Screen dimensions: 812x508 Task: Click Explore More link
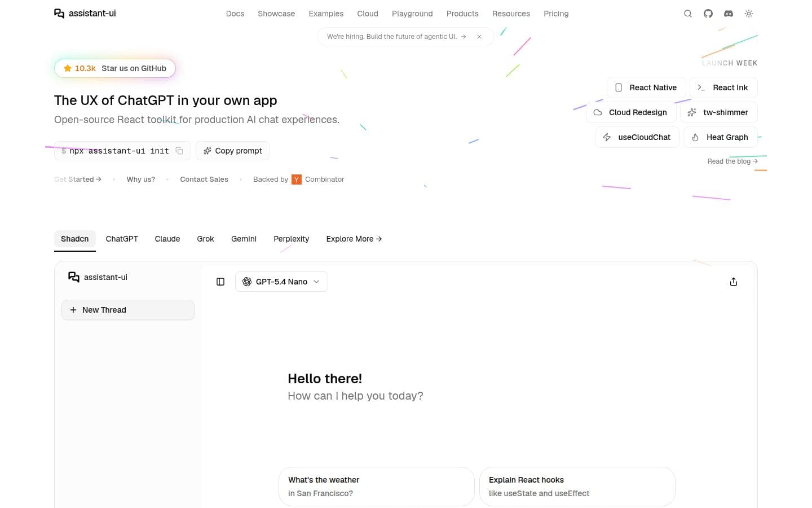point(354,239)
